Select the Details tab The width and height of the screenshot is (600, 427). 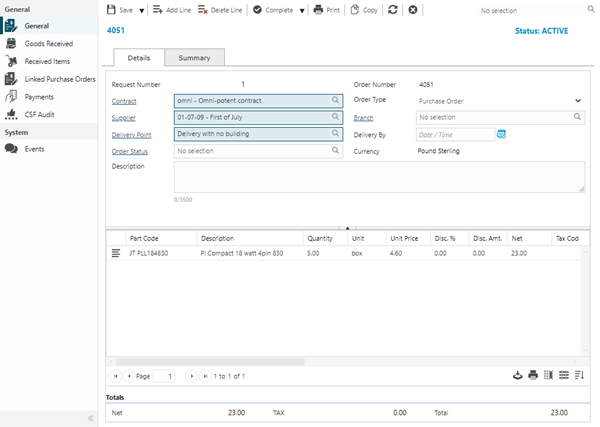(x=139, y=58)
